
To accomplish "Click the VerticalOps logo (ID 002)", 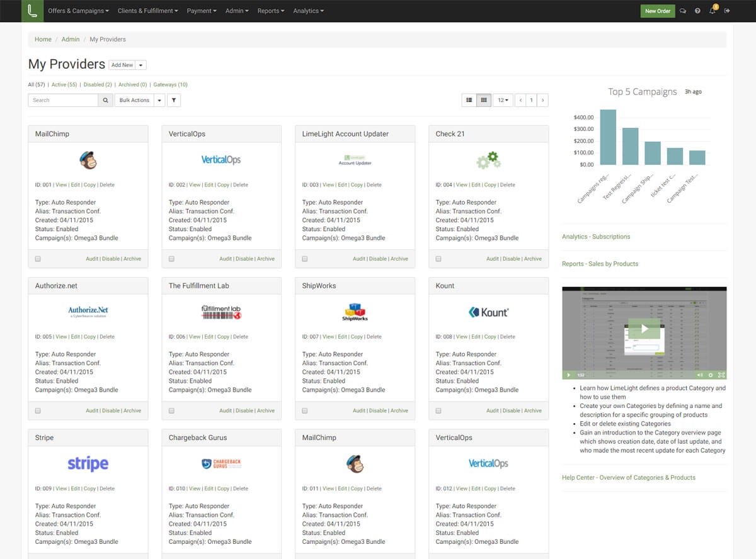I will point(221,160).
